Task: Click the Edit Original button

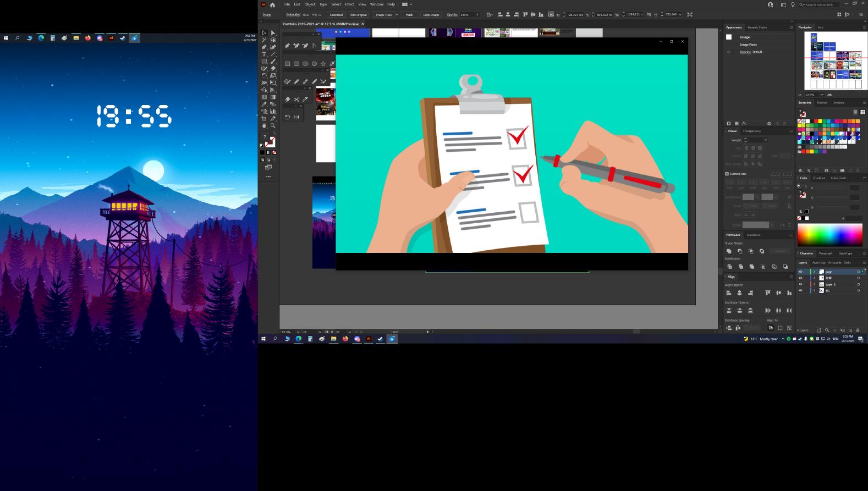Action: click(358, 15)
